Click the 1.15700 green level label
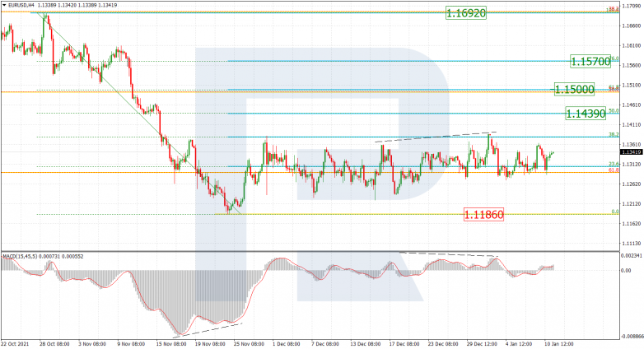This screenshot has height=349, width=644. click(x=590, y=62)
